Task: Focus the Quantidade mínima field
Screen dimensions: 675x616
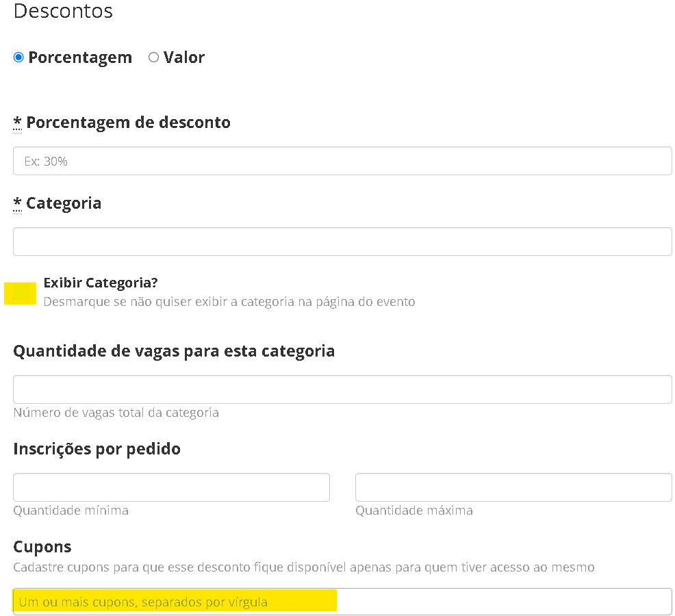Action: tap(171, 487)
